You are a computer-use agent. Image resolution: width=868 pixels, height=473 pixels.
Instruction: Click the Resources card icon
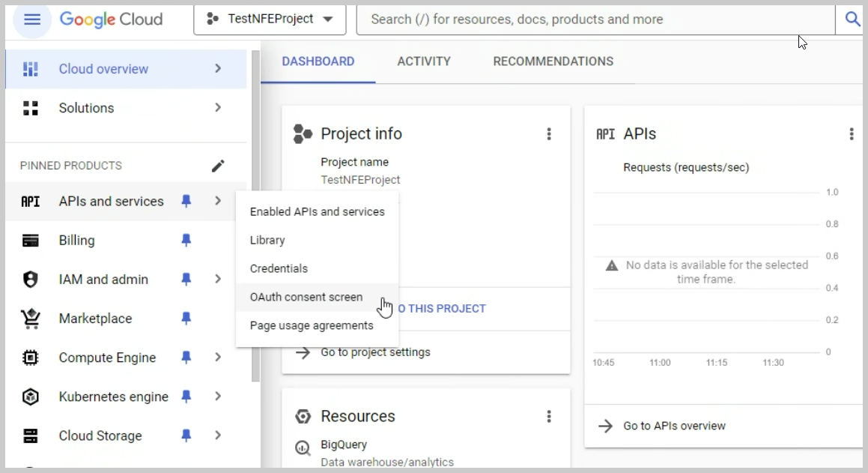(303, 417)
